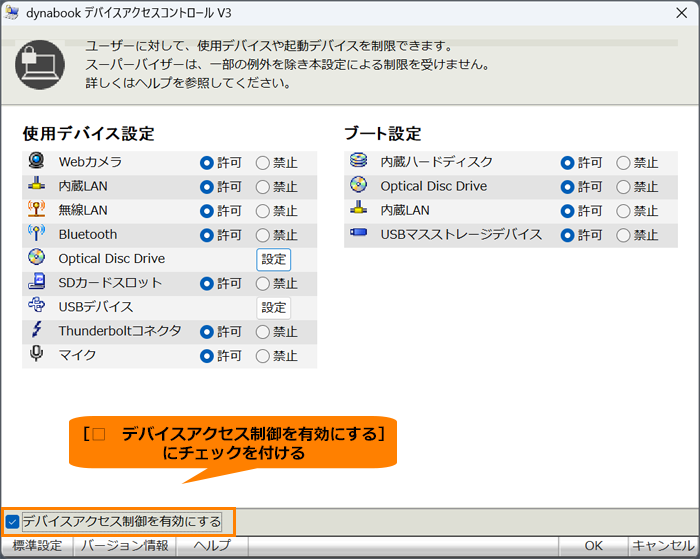Click the Thunderboltコネクタ lightning icon

36,330
